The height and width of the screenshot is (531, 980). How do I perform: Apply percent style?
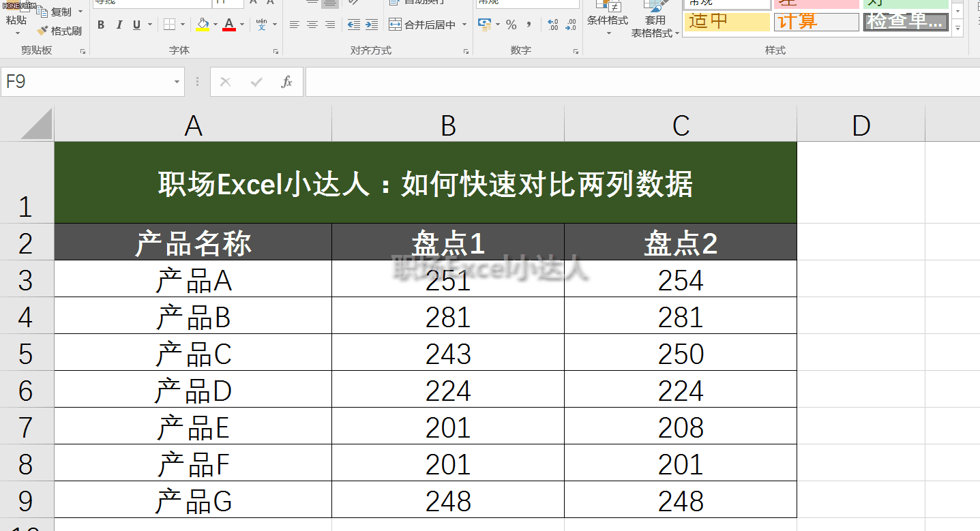click(511, 25)
